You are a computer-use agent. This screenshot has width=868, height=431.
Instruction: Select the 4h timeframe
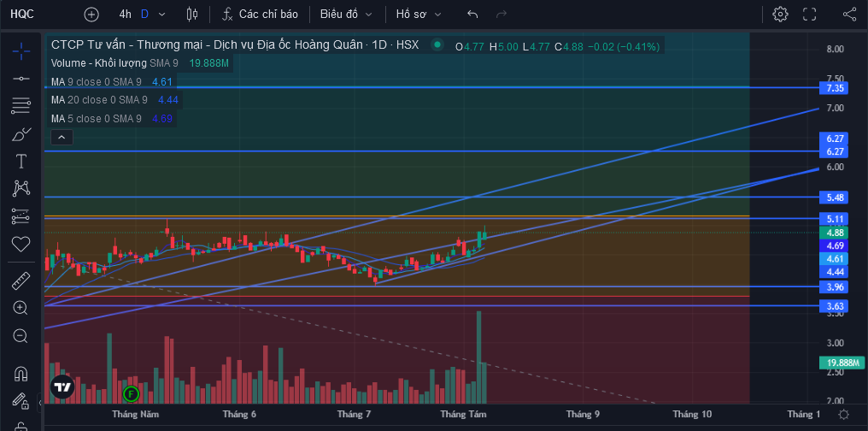click(x=125, y=15)
